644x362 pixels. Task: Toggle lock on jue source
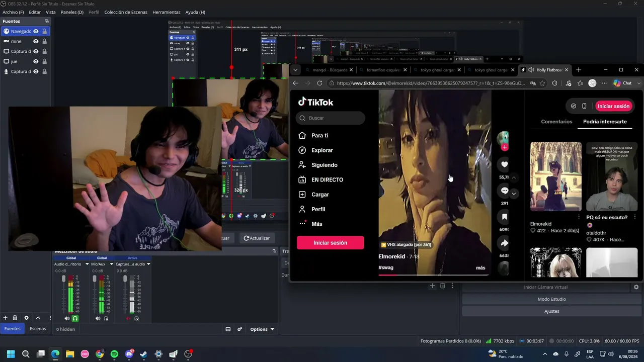pyautogui.click(x=44, y=61)
